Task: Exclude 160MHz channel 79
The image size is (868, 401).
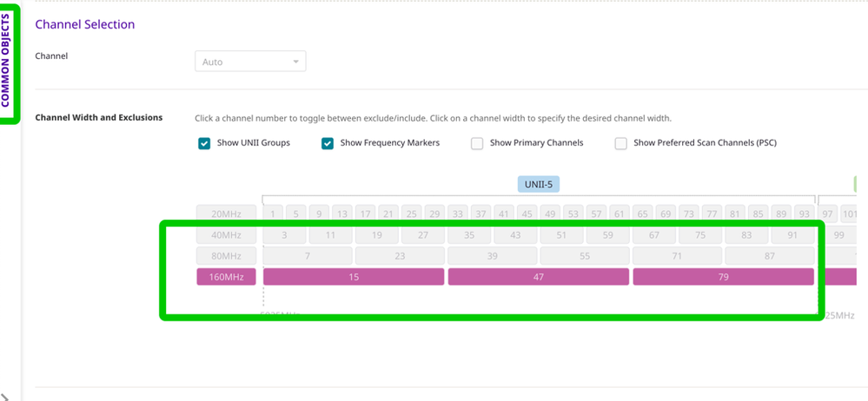Action: [723, 277]
